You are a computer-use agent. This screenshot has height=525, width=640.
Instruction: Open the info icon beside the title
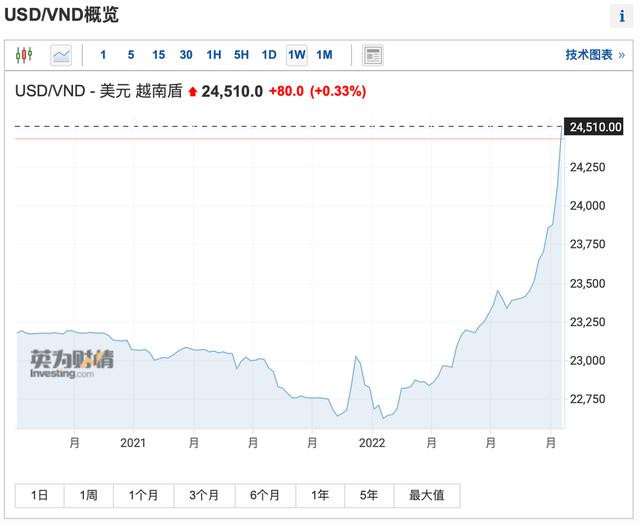coord(621,17)
